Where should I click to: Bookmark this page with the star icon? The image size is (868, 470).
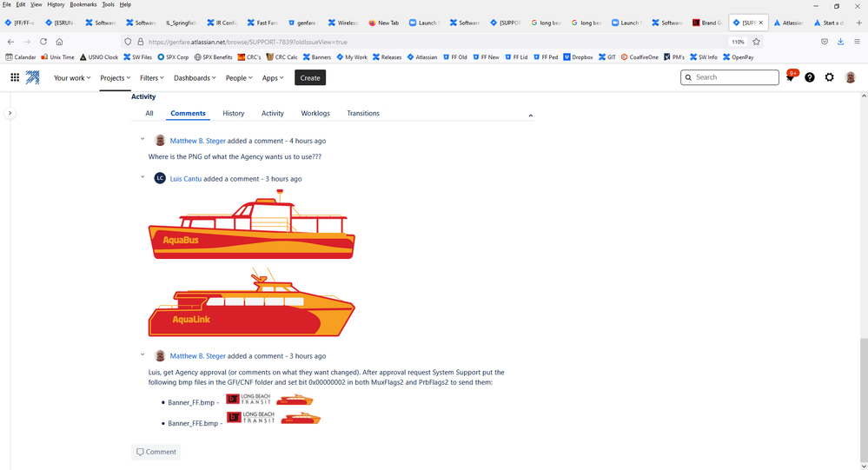click(756, 42)
